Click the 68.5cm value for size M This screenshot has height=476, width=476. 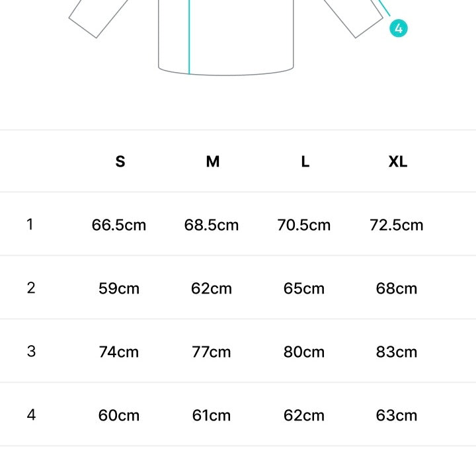212,225
